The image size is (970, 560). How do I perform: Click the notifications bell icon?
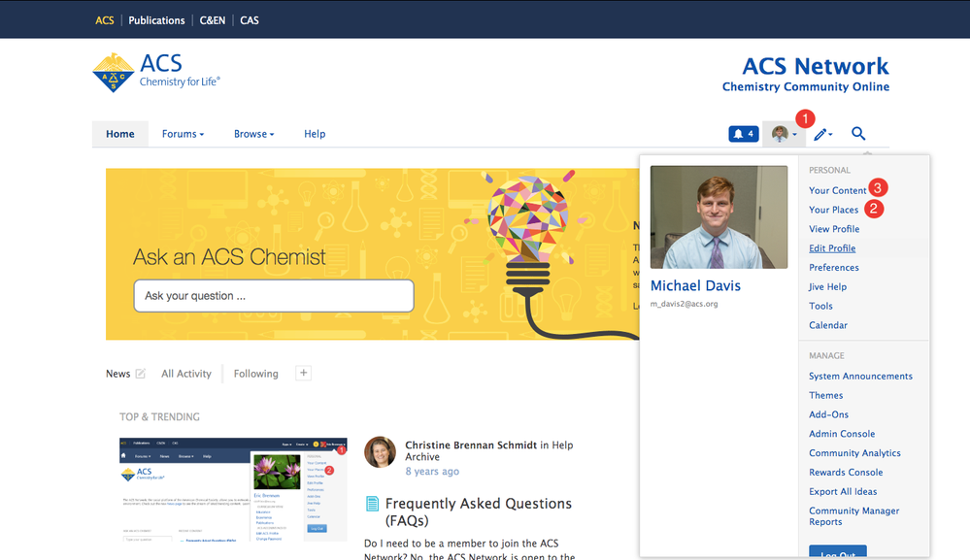coord(743,134)
